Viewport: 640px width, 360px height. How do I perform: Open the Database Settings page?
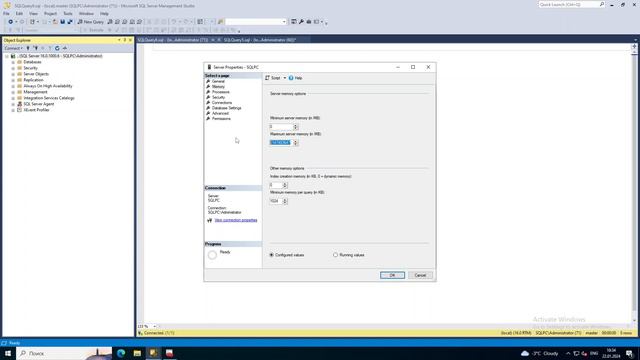click(x=227, y=108)
